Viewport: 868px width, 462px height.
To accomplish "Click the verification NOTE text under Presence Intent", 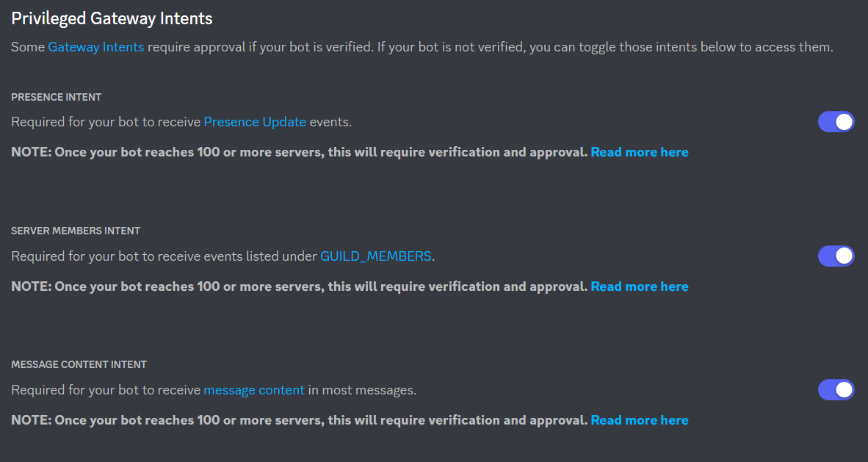I will 299,152.
